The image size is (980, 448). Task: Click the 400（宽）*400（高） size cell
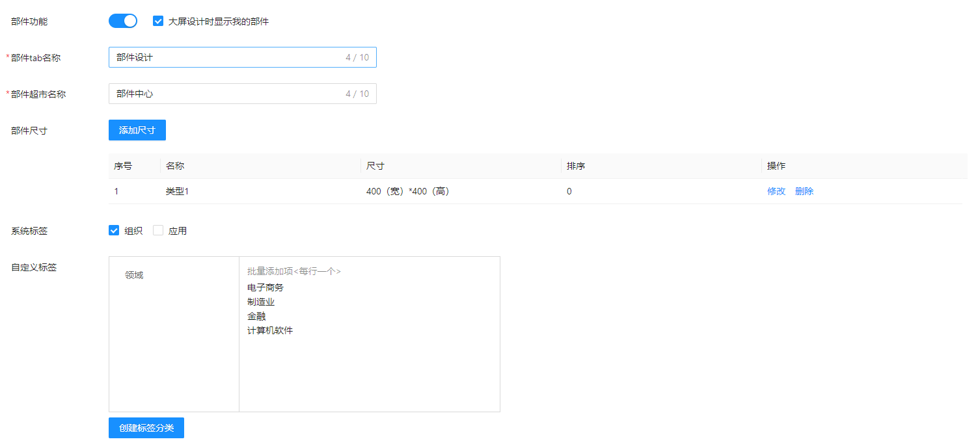click(x=408, y=191)
